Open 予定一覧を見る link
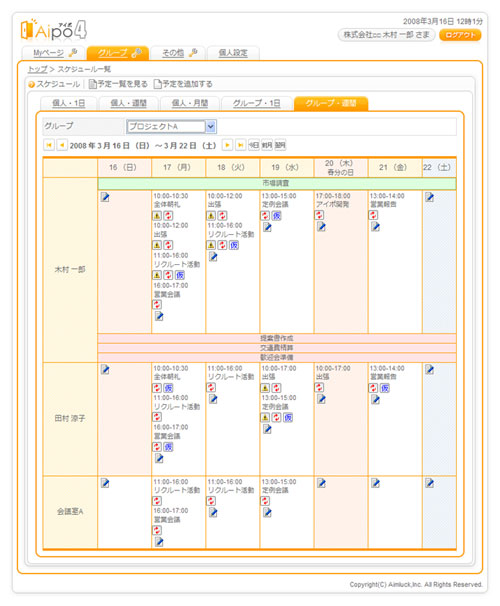 119,84
